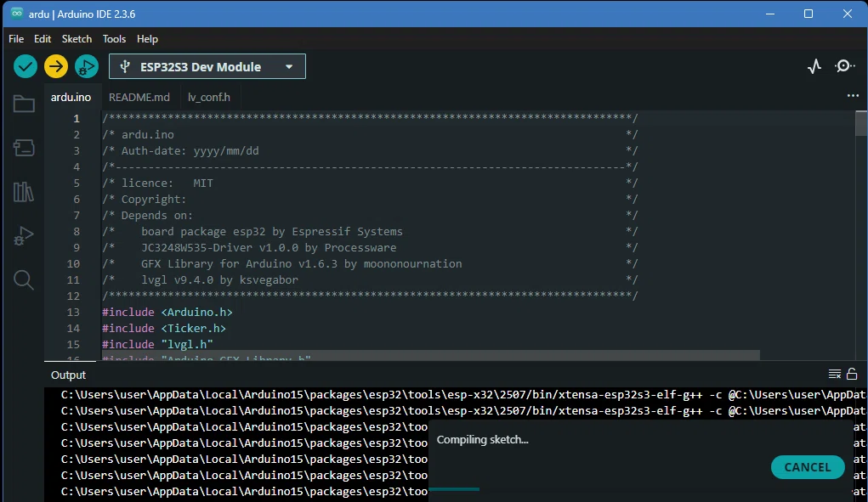Clear the Output panel
This screenshot has width=868, height=502.
click(x=835, y=375)
